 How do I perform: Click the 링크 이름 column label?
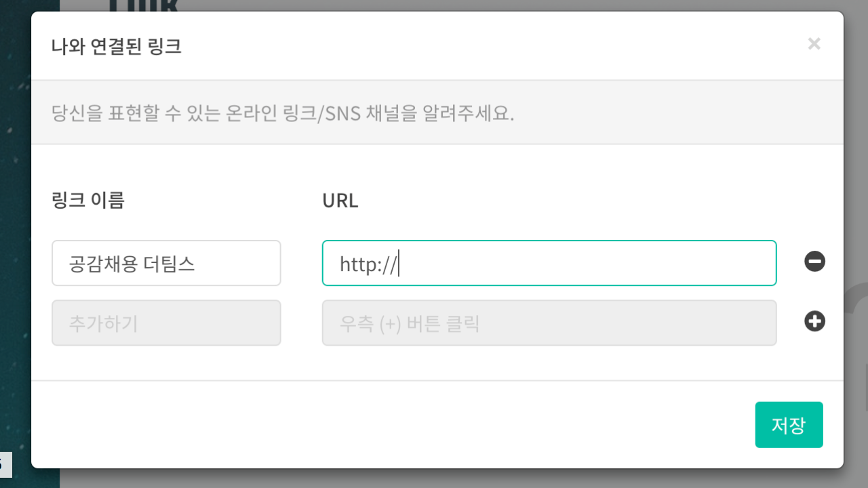tap(88, 201)
